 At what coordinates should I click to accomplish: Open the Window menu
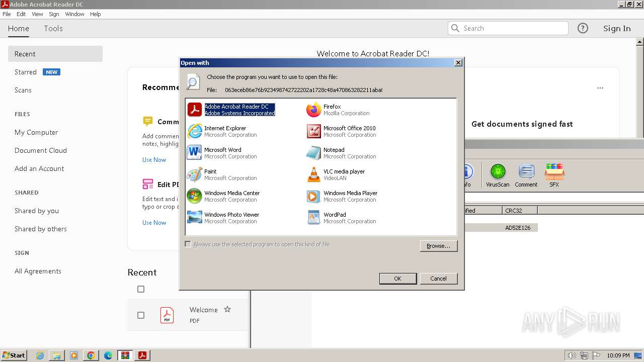pos(74,14)
